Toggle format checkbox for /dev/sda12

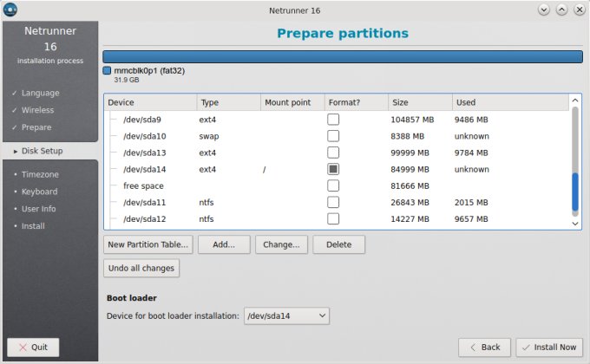(333, 219)
